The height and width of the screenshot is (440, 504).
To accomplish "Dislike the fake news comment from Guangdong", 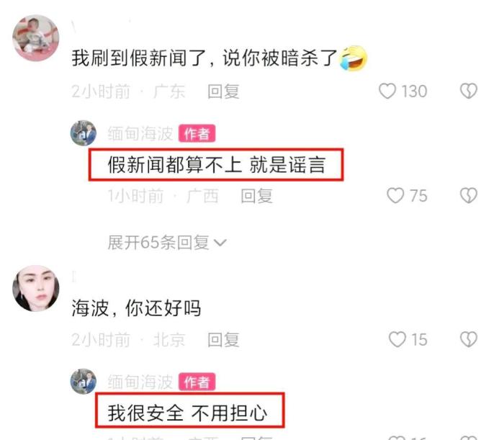I will 469,91.
